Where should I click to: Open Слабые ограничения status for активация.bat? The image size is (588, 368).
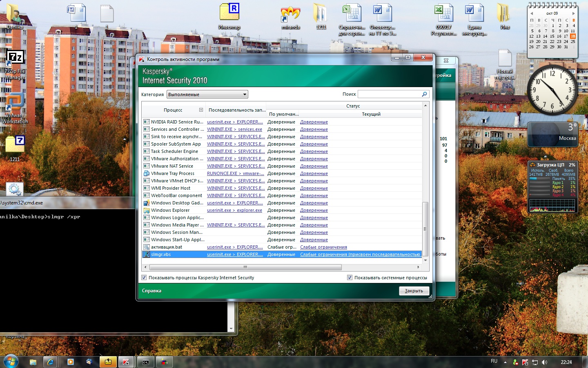point(323,247)
